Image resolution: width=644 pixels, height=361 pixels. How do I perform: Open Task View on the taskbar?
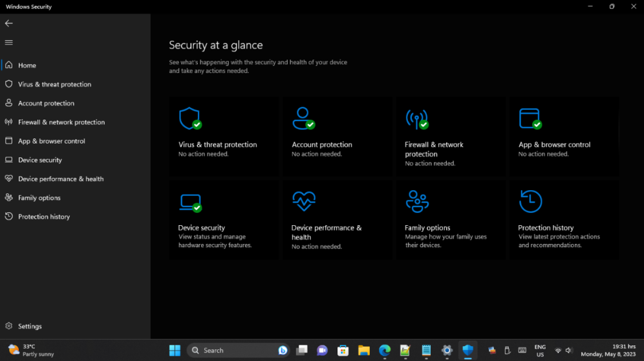tap(302, 350)
